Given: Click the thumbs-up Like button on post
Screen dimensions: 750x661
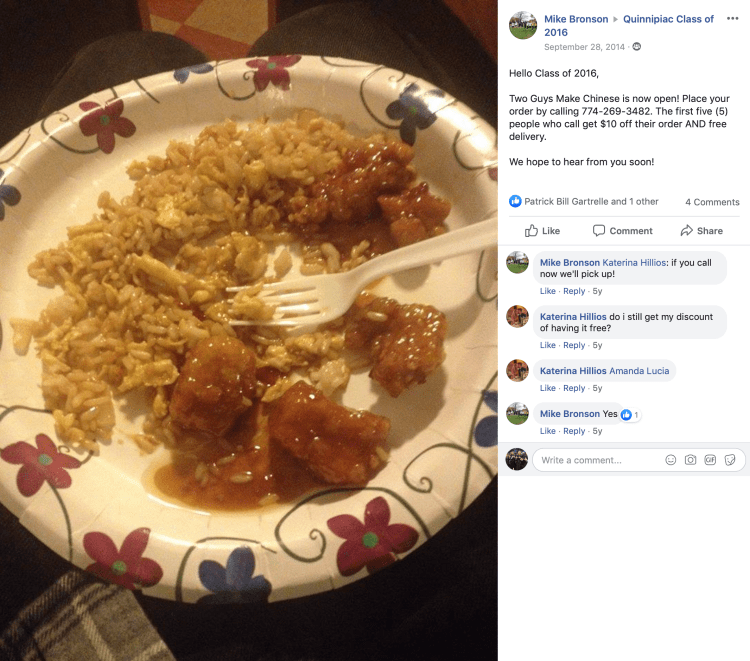Looking at the screenshot, I should [542, 231].
